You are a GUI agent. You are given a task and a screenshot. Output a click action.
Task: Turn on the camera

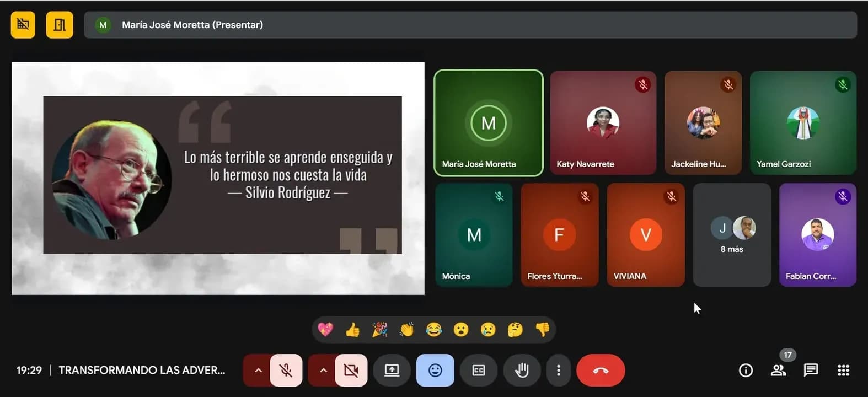pyautogui.click(x=351, y=371)
